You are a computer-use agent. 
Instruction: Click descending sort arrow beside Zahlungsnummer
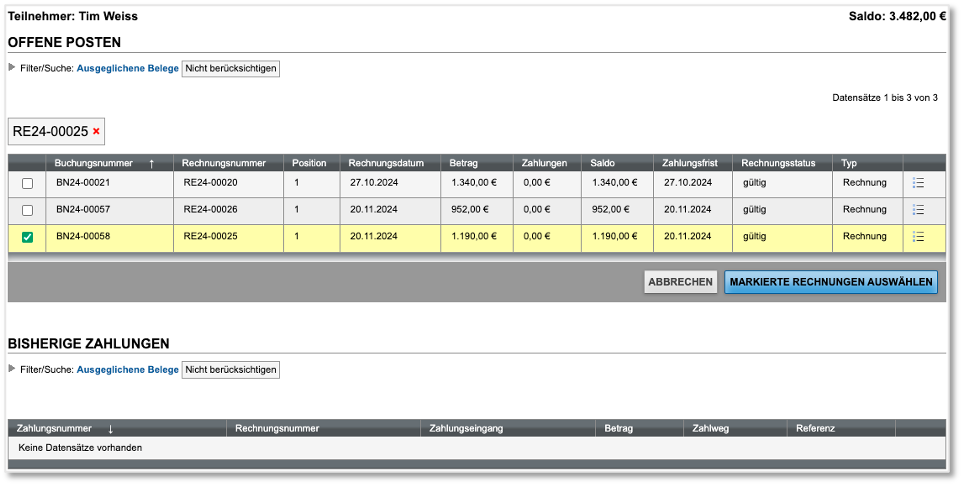click(110, 428)
